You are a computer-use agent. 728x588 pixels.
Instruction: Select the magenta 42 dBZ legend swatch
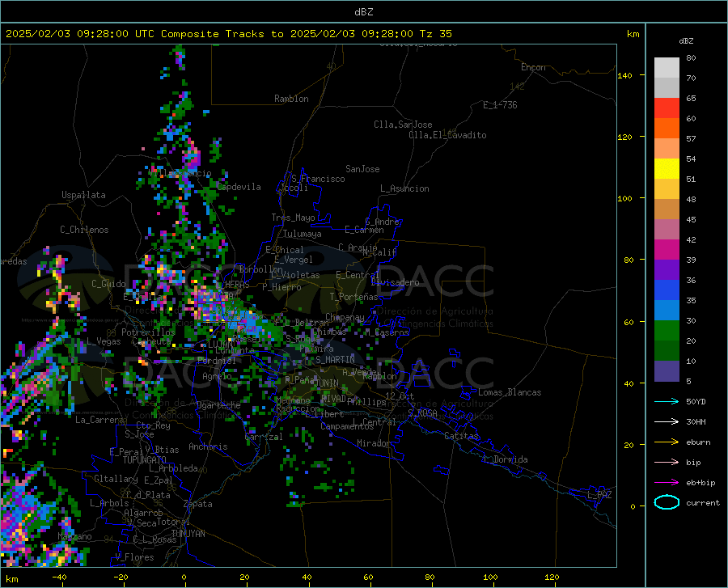pos(667,250)
